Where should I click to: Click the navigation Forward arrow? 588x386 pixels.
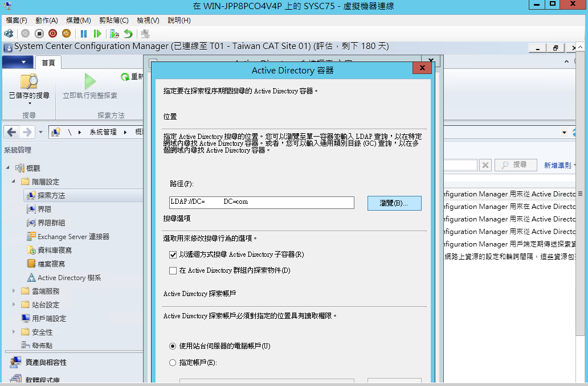[27, 132]
